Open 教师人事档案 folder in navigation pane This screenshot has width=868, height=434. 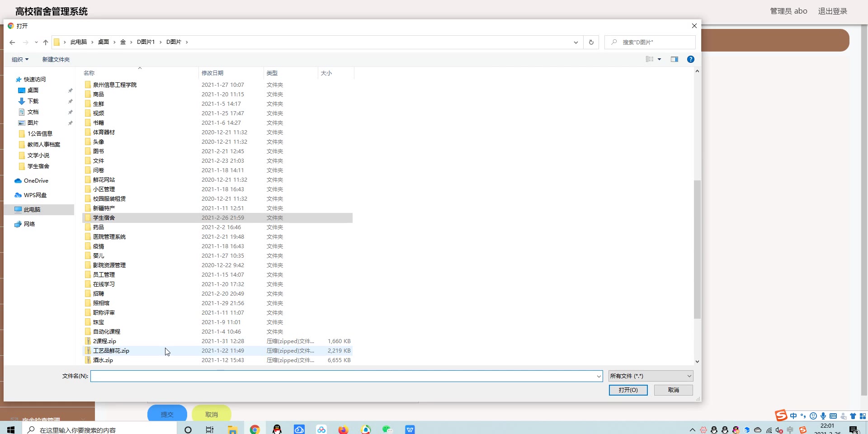click(39, 145)
